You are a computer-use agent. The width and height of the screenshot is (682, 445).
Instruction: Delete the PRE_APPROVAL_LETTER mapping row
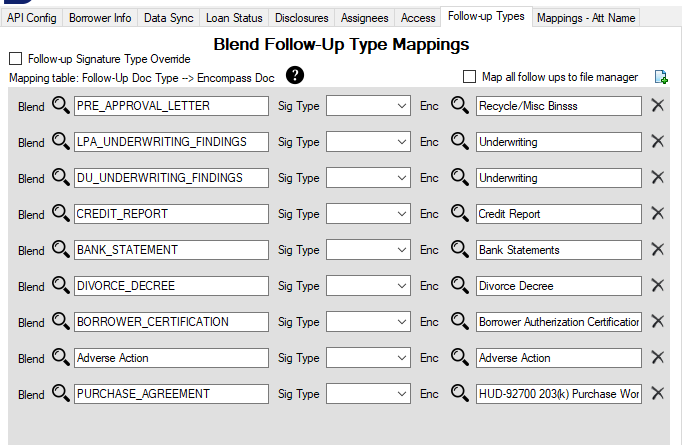(658, 105)
